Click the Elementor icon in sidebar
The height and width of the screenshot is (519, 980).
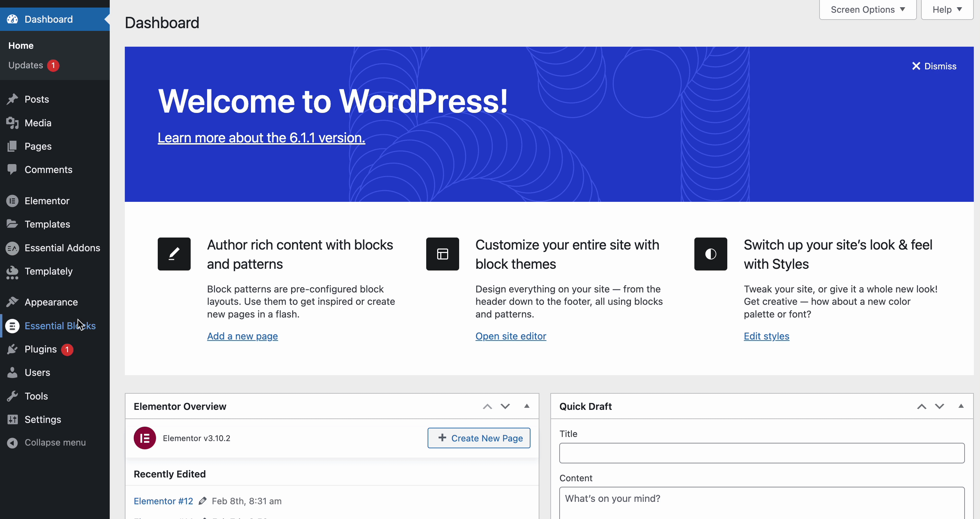pyautogui.click(x=12, y=200)
